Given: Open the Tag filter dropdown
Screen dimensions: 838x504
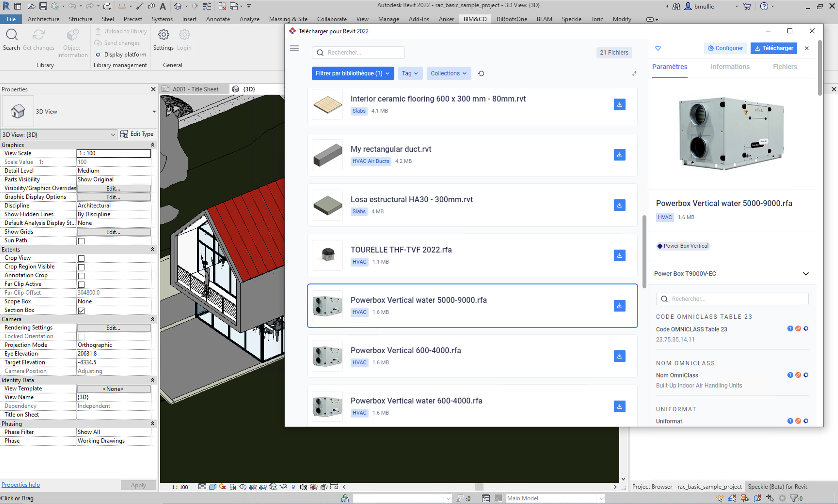Looking at the screenshot, I should [410, 73].
